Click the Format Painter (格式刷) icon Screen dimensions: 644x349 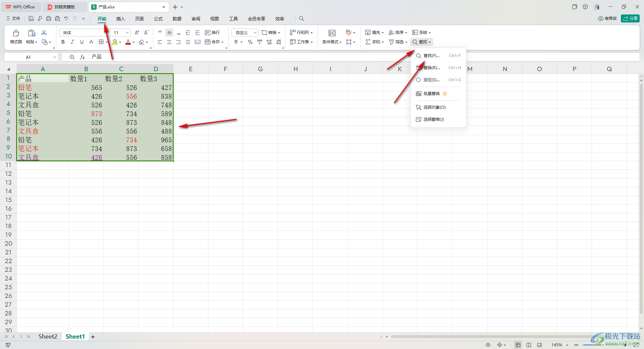(16, 33)
